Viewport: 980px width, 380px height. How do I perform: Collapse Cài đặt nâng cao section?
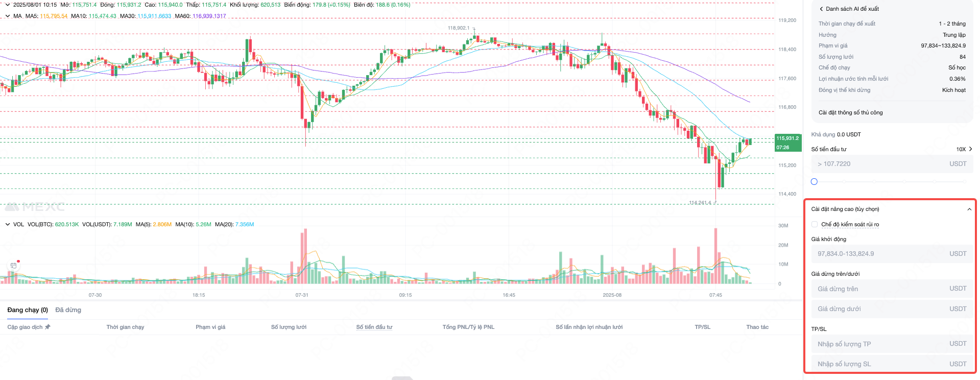point(969,209)
